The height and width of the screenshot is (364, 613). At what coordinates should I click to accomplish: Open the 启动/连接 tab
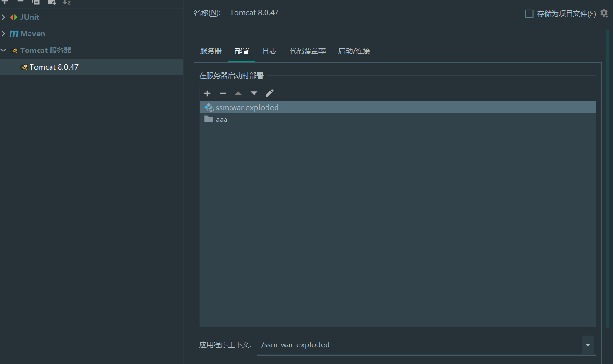(354, 51)
